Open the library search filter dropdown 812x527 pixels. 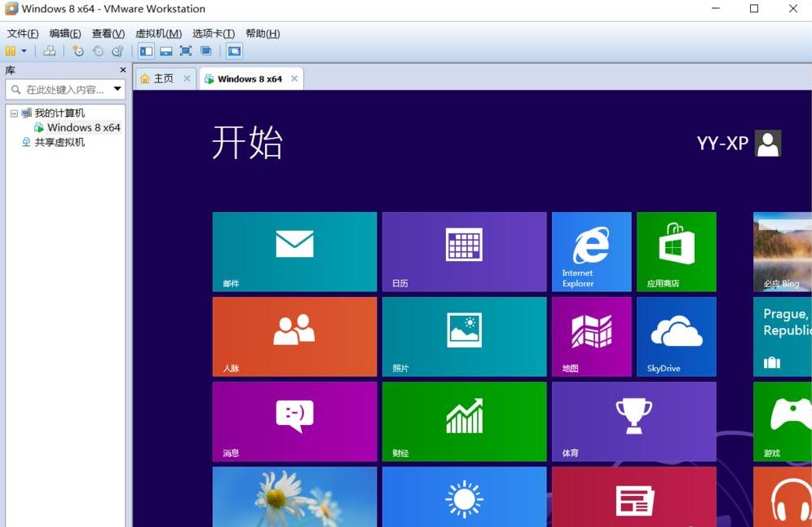117,90
